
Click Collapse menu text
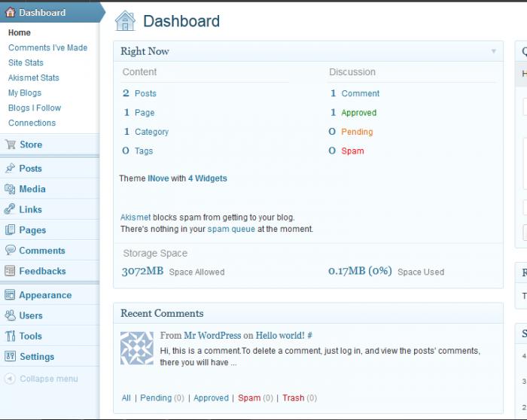tap(49, 379)
